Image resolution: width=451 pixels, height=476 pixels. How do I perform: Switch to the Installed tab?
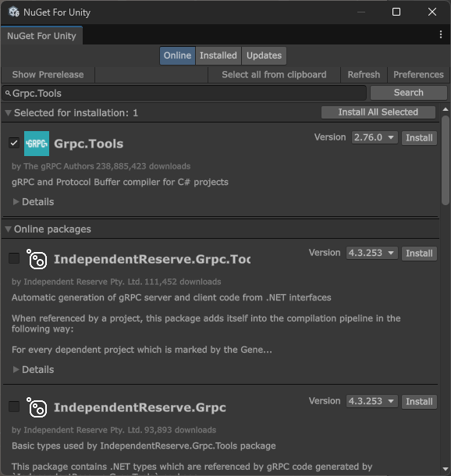click(218, 55)
